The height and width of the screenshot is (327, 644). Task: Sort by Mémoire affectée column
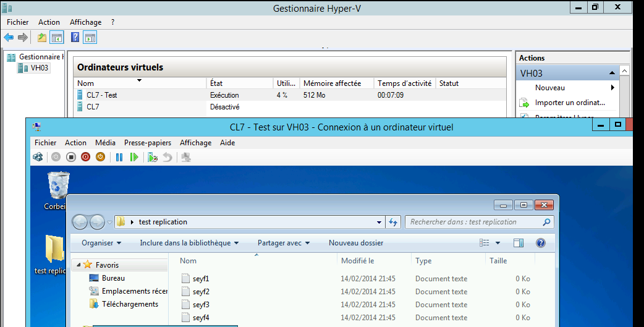click(337, 83)
